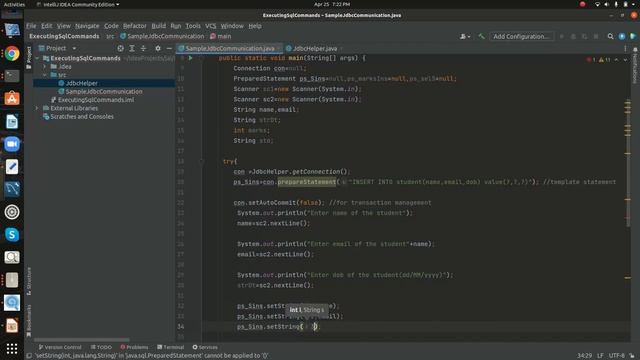Image resolution: width=640 pixels, height=360 pixels.
Task: Click Show Applications grid icon
Action: (12, 348)
